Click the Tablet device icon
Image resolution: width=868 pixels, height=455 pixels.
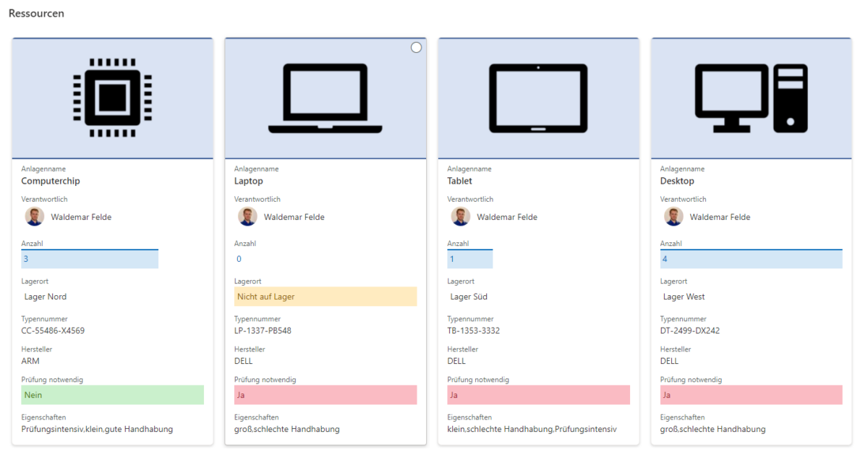(537, 98)
